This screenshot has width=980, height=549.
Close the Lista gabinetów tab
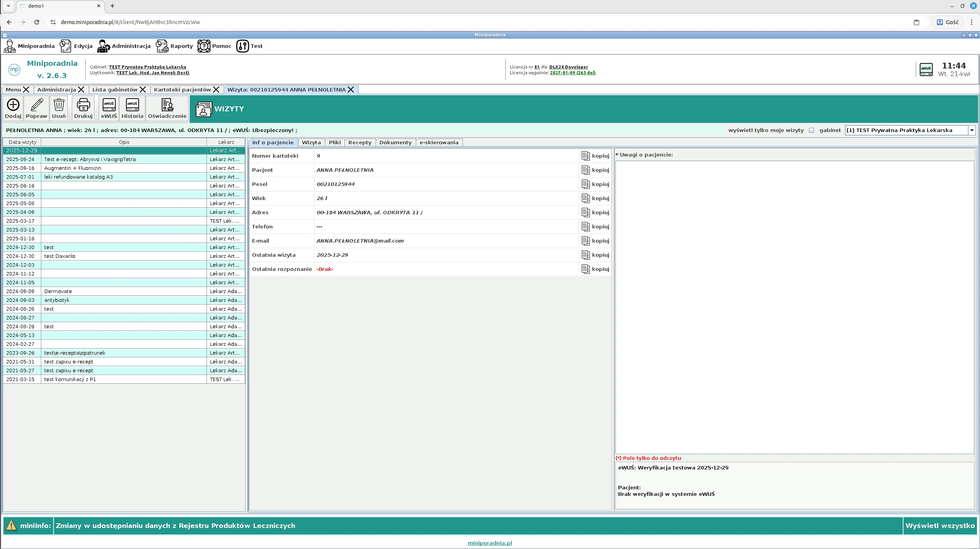coord(143,90)
